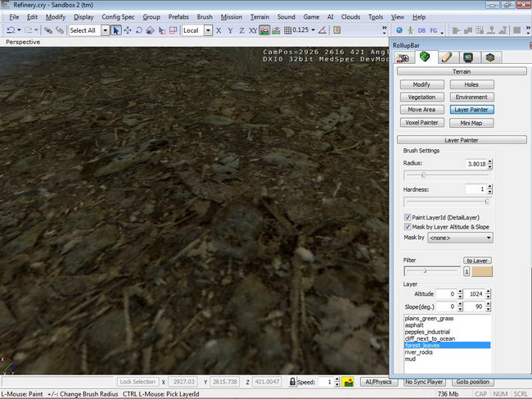532x399 pixels.
Task: Activate the Rotate tool
Action: pos(139,30)
